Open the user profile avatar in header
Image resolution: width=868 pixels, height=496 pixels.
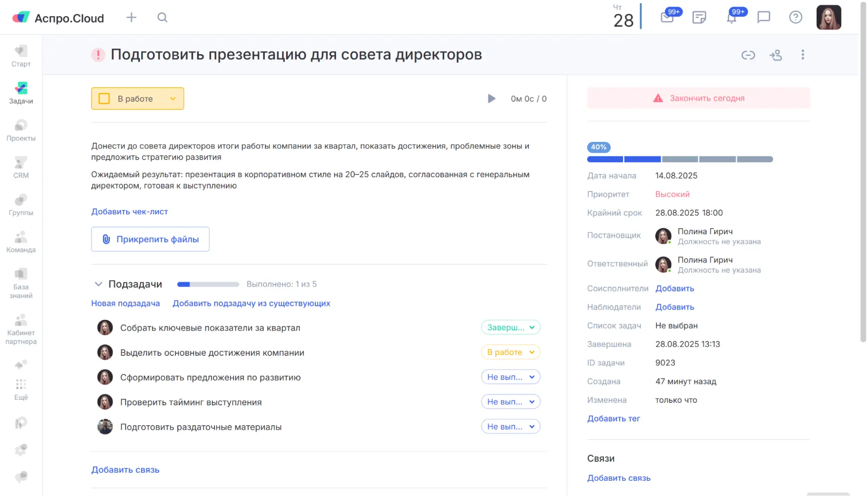(x=828, y=17)
